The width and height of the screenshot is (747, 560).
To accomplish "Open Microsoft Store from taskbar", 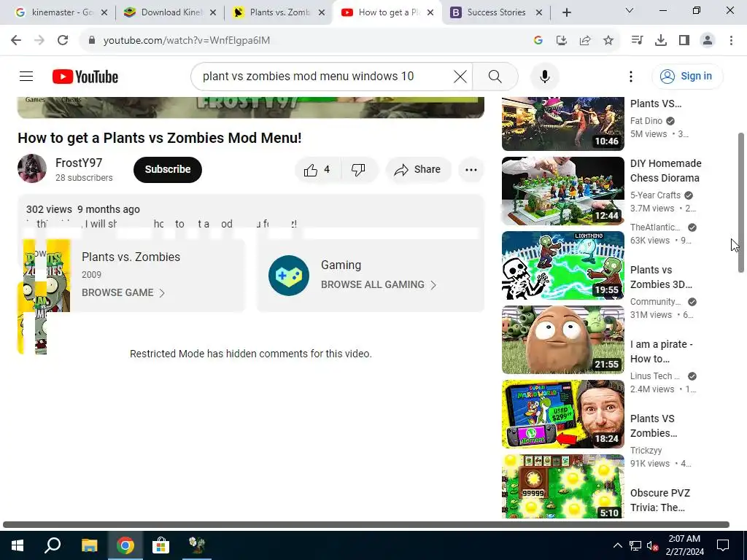I will pos(160,545).
